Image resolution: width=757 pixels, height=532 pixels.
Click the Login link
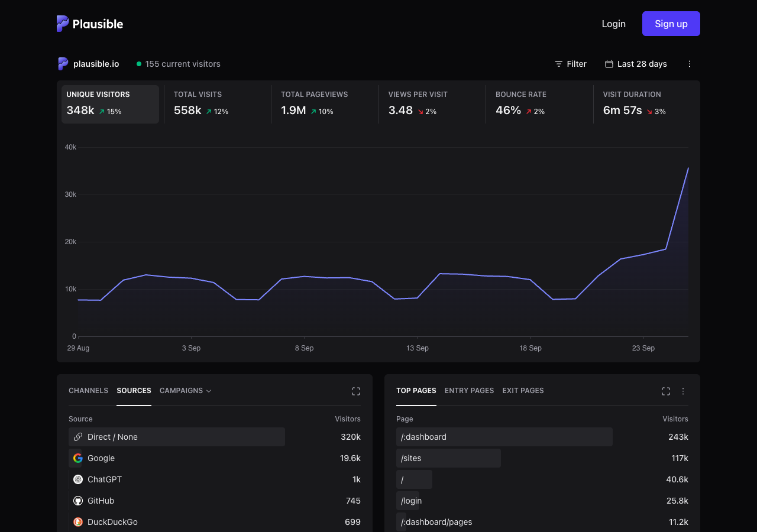(614, 24)
